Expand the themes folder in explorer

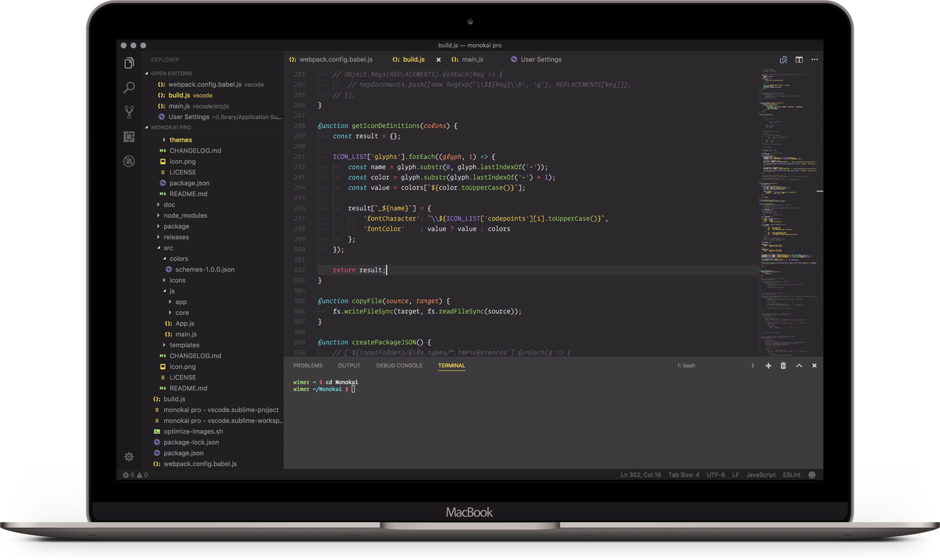click(x=180, y=140)
